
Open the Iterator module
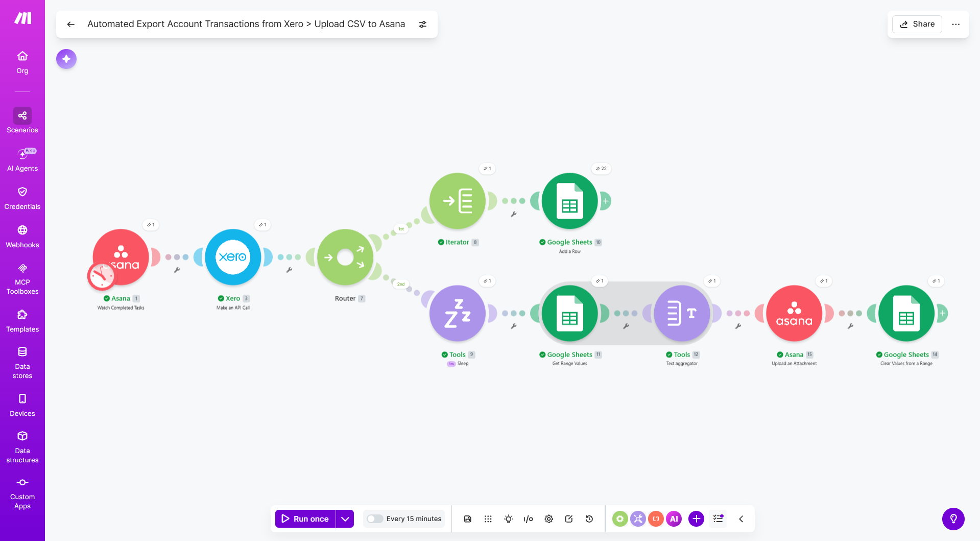click(458, 201)
